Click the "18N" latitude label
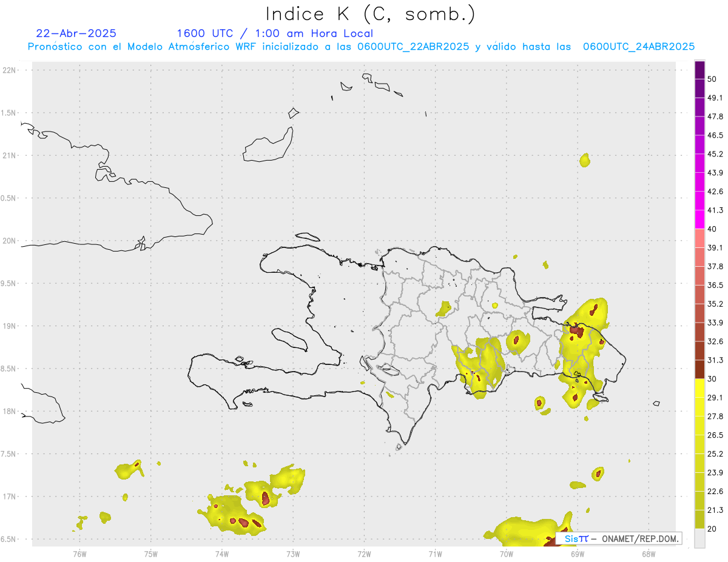728x562 pixels. [10, 411]
